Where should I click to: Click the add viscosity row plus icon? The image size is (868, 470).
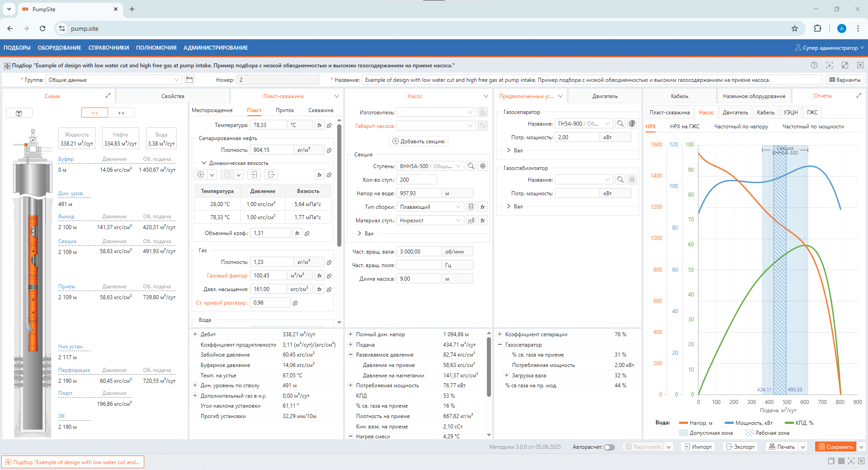click(x=201, y=174)
